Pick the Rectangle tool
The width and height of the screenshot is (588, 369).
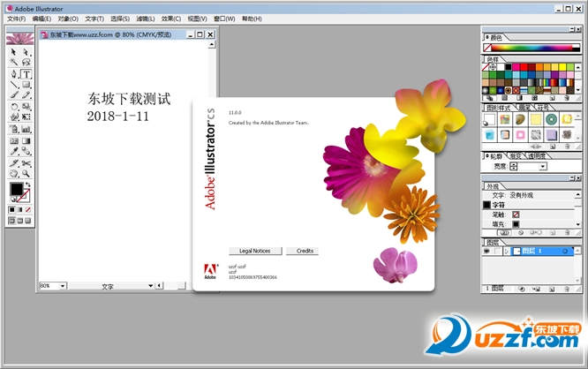click(x=26, y=85)
